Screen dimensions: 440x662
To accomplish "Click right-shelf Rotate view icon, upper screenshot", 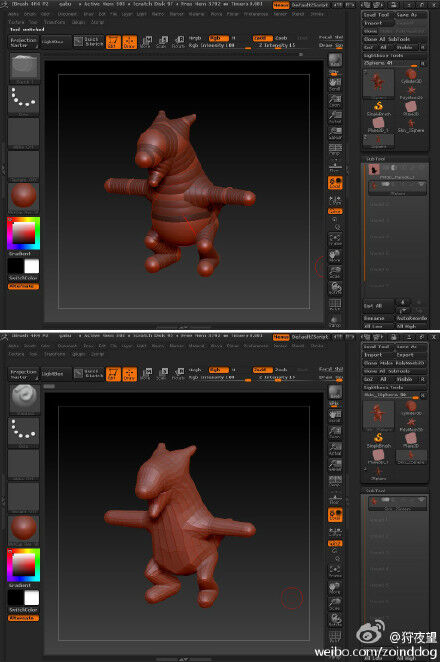I will click(335, 288).
